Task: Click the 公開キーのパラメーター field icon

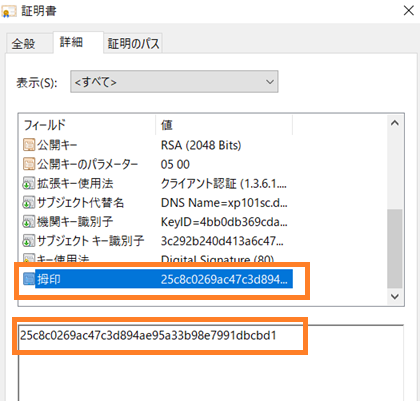Action: tap(29, 164)
